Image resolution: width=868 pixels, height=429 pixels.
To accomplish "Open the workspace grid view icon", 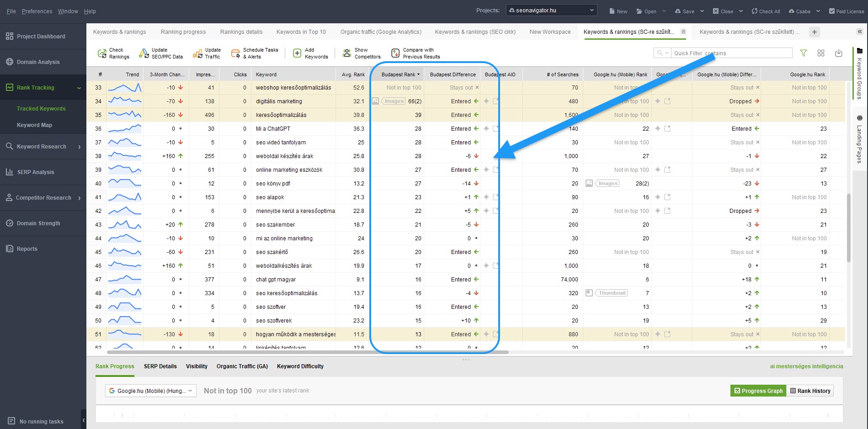I will click(x=821, y=53).
